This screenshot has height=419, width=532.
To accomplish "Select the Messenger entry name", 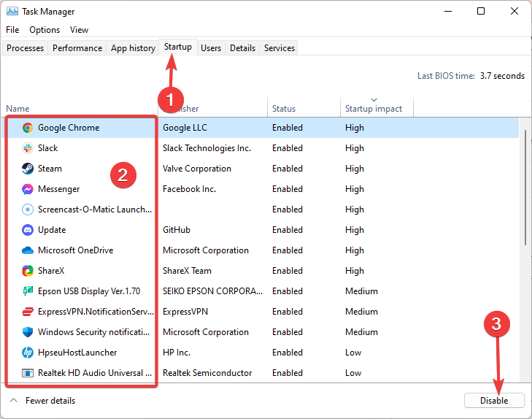I will (58, 189).
